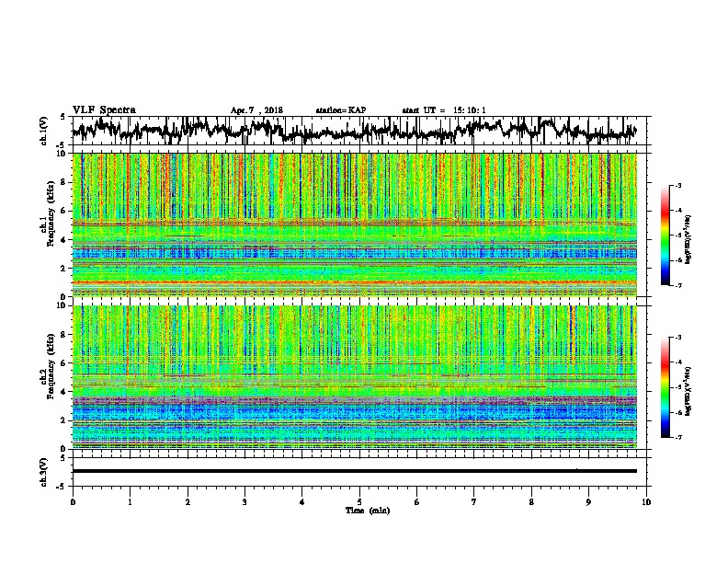Image resolution: width=728 pixels, height=563 pixels.
Task: Click the "-7" label on ch.1 color scale
Action: pyautogui.click(x=678, y=285)
